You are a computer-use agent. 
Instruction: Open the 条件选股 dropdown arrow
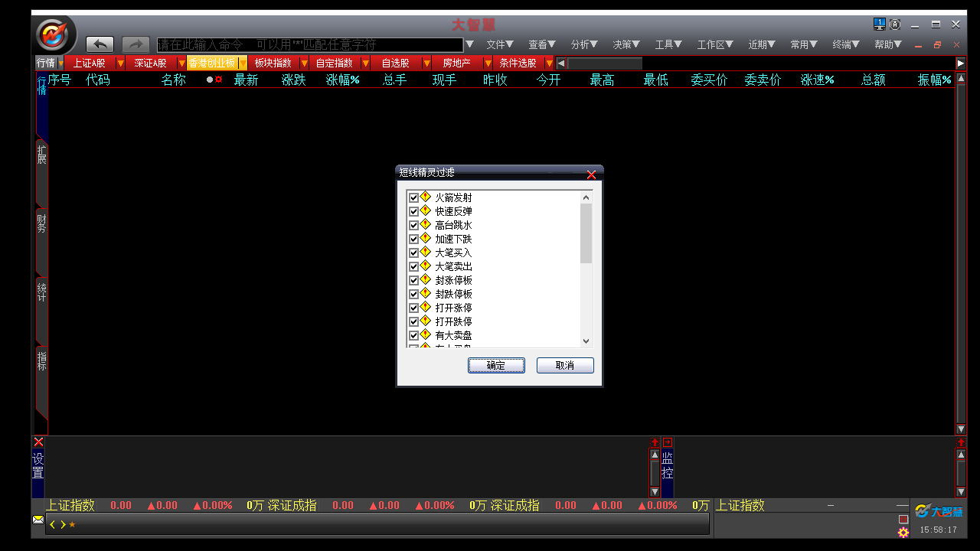[x=548, y=62]
